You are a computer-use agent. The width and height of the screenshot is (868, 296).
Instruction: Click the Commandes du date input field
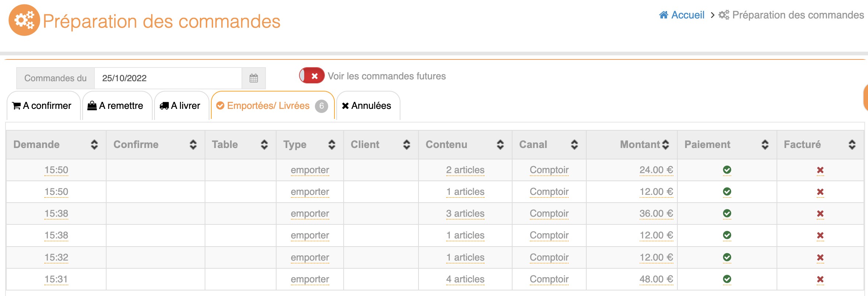point(168,78)
